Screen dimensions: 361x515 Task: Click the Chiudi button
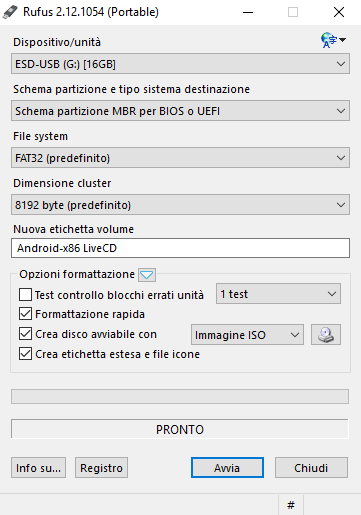[x=311, y=467]
